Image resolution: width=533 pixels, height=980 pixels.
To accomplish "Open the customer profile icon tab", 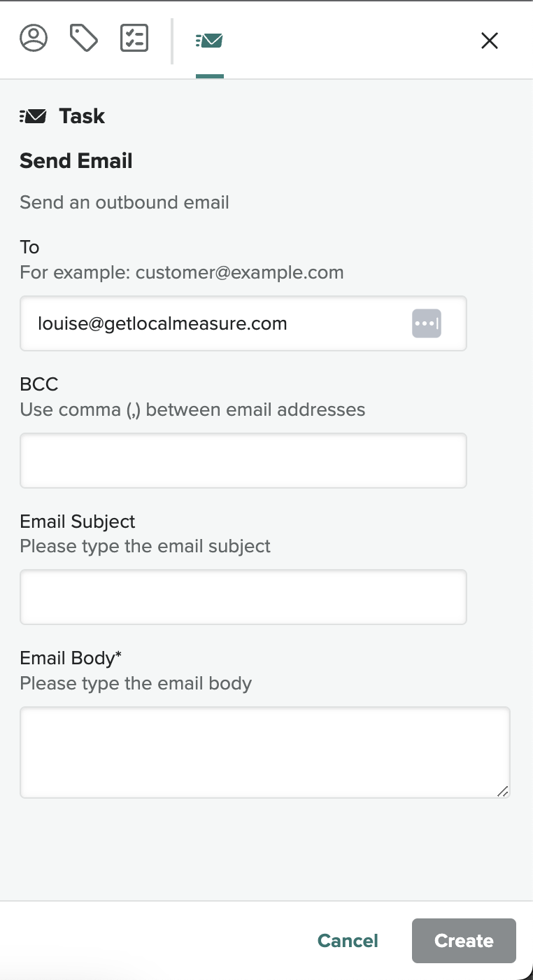I will click(x=34, y=38).
